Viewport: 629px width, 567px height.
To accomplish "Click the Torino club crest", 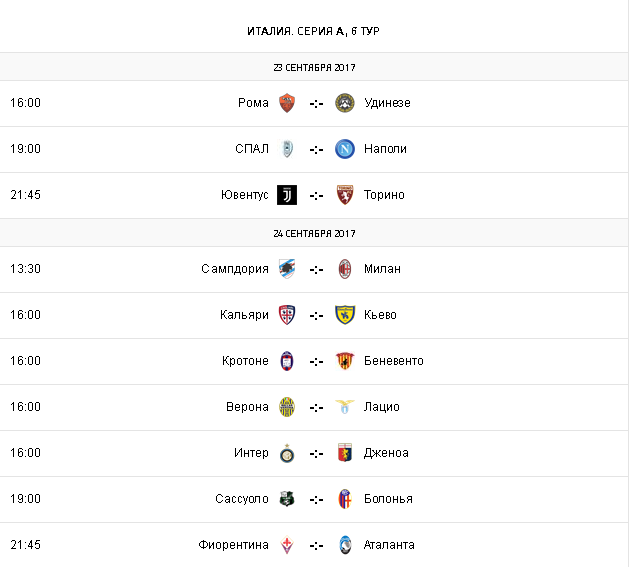I will [x=345, y=195].
